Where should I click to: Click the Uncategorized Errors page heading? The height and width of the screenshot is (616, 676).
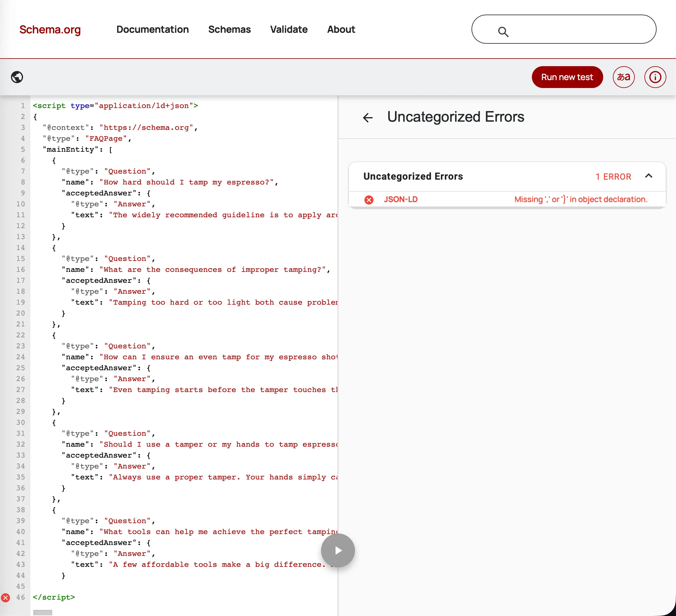pos(455,117)
